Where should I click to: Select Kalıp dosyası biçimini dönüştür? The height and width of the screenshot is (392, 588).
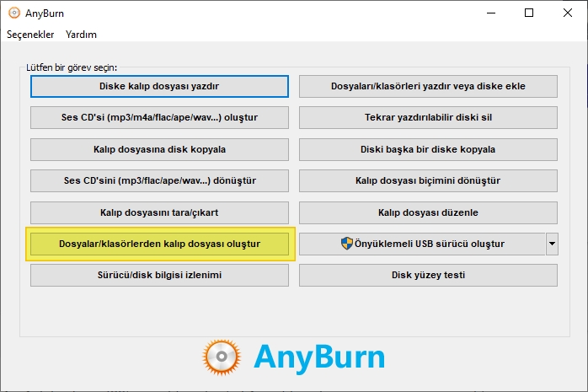(428, 180)
